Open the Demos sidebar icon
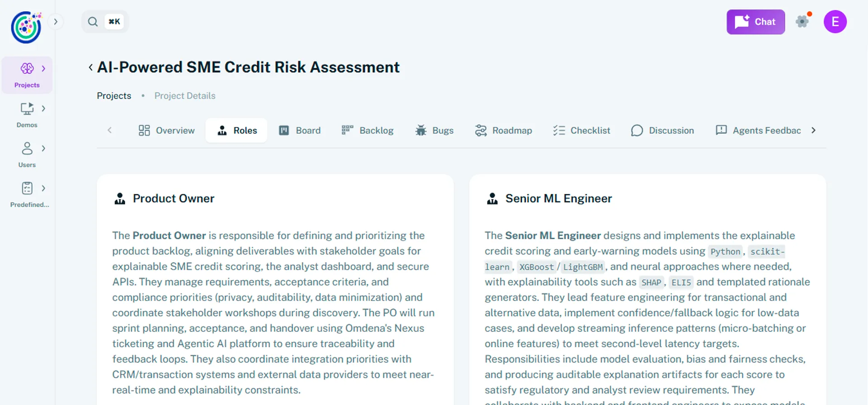The image size is (868, 405). click(x=27, y=109)
